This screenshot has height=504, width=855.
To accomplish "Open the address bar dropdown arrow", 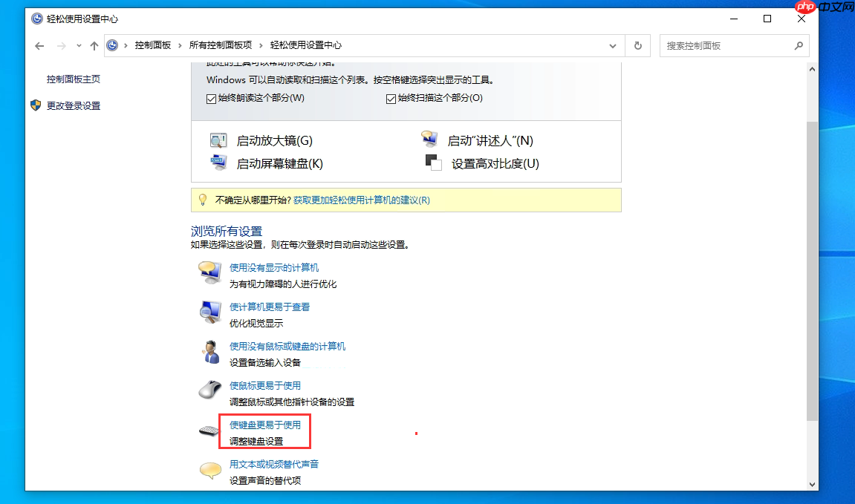I will [612, 45].
